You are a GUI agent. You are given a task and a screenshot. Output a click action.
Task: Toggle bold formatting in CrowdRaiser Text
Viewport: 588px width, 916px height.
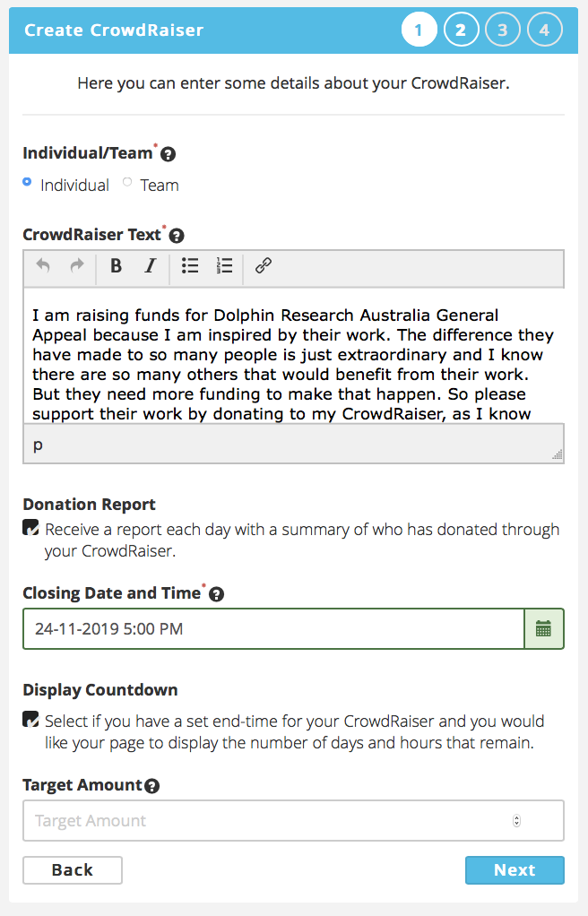(x=116, y=266)
